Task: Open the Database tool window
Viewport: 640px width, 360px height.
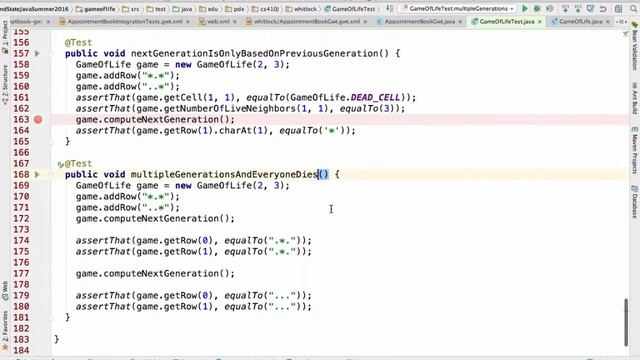Action: pyautogui.click(x=635, y=202)
